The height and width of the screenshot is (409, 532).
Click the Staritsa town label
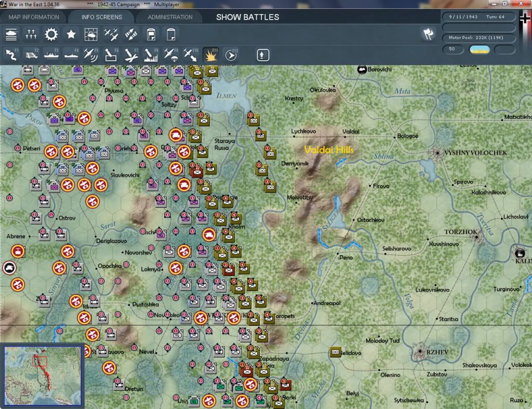point(448,320)
